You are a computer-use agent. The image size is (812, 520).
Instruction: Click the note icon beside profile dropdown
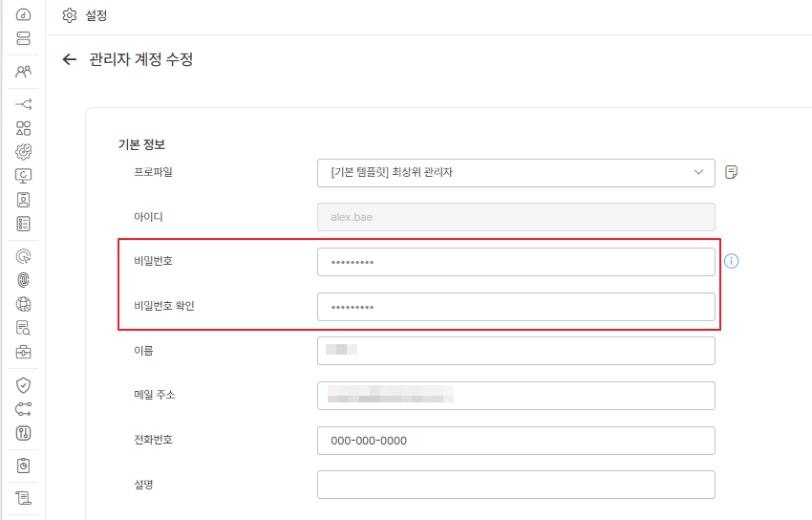coord(732,172)
